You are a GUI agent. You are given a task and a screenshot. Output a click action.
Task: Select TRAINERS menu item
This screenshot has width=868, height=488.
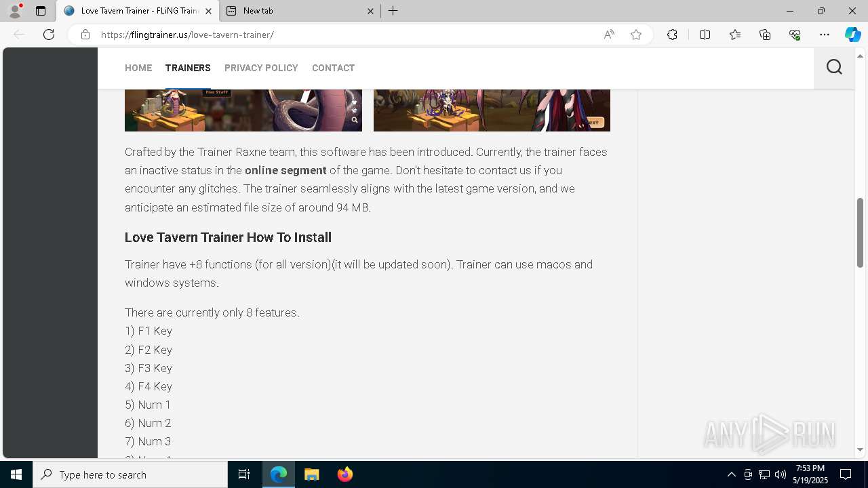pyautogui.click(x=188, y=68)
